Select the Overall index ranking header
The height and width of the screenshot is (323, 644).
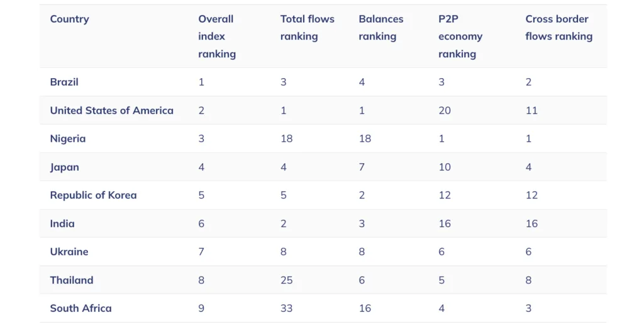[x=217, y=36]
